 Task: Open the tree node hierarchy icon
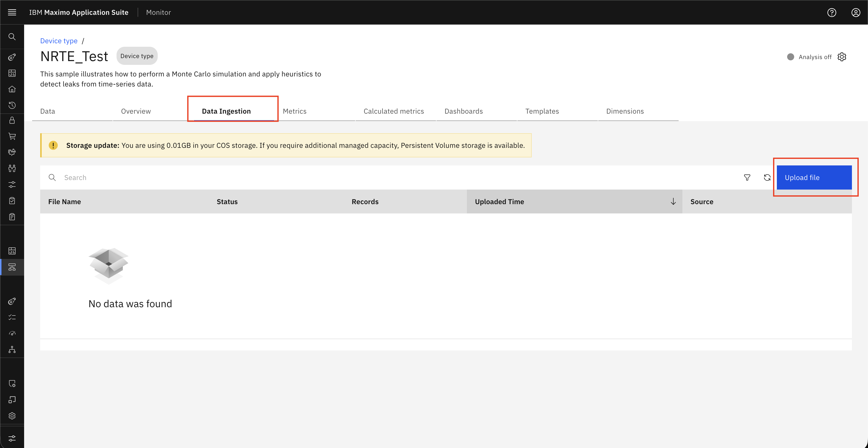tap(12, 349)
